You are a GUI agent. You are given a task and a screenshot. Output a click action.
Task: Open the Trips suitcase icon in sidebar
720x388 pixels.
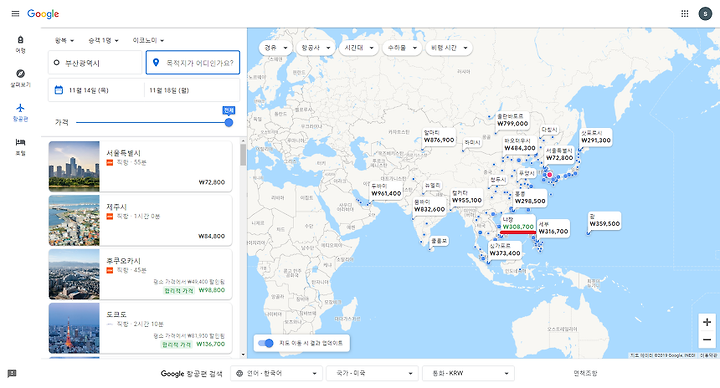click(x=20, y=39)
